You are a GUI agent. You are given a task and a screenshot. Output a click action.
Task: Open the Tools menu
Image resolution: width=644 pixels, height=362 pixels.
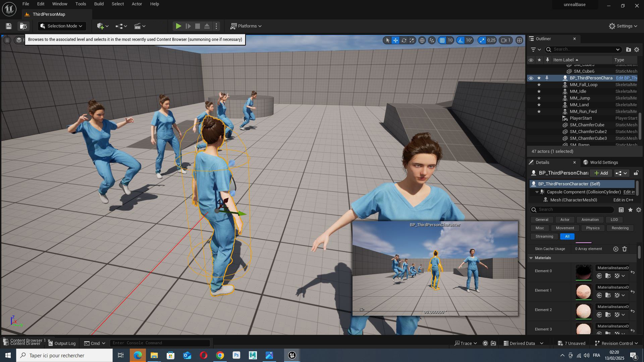tap(80, 4)
